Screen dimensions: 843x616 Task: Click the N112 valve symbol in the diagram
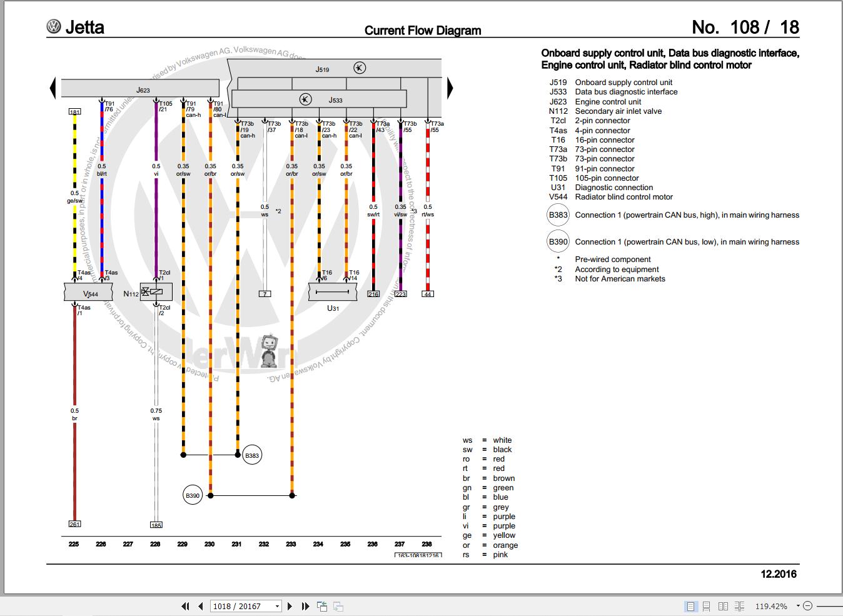pyautogui.click(x=156, y=292)
